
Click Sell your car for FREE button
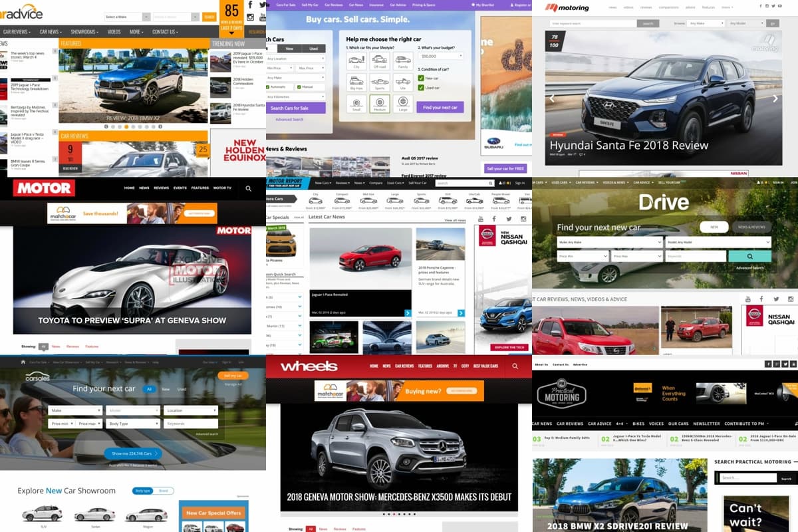point(506,168)
